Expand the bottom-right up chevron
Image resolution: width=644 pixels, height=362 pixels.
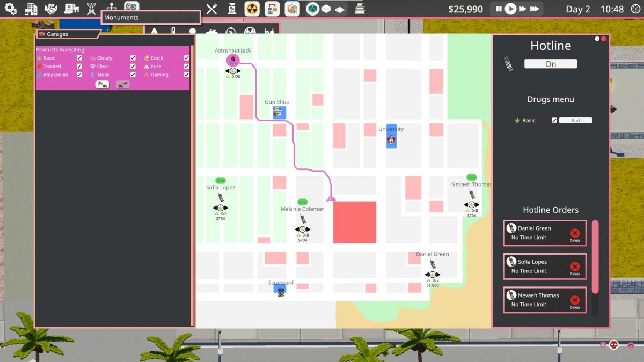(631, 345)
